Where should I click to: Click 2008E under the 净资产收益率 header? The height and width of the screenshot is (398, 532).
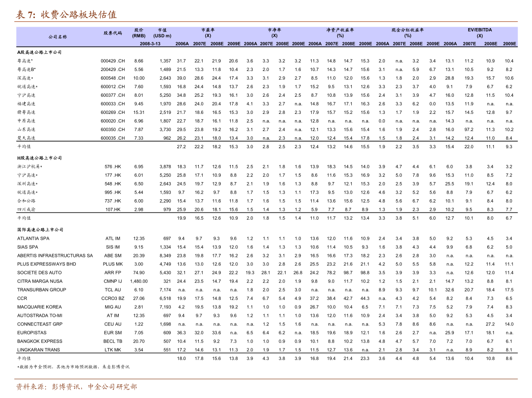(348, 44)
